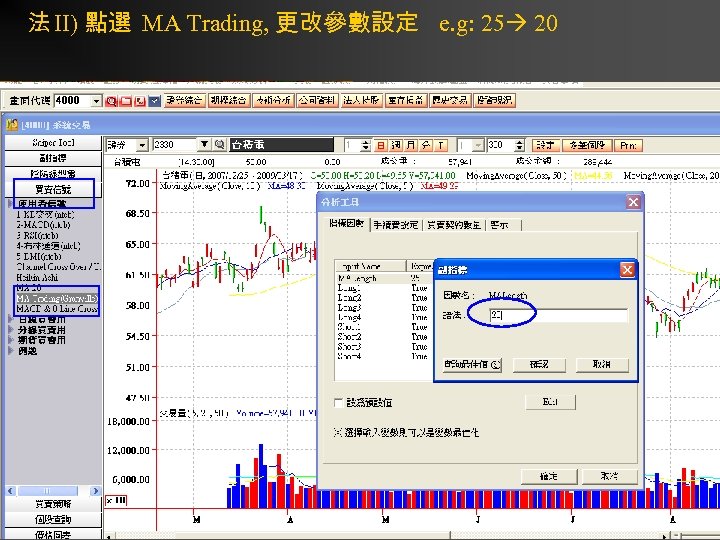Click the red search icon beside code 4000
720x540 pixels.
pos(111,101)
